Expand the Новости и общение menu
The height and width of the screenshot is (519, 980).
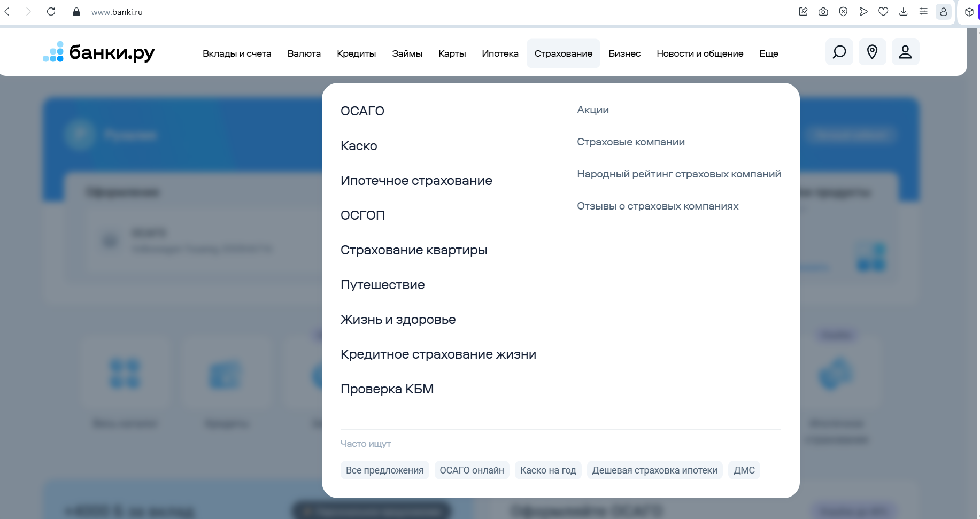(x=699, y=53)
